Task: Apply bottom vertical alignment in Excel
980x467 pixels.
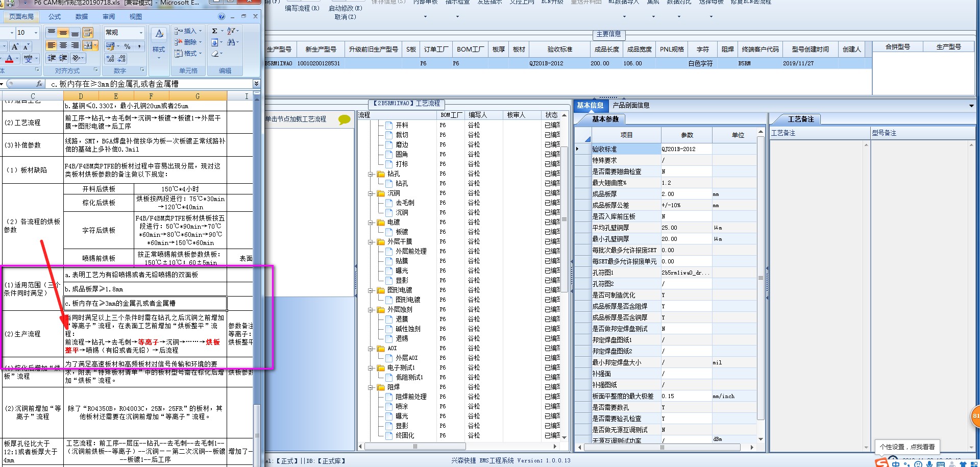Action: (x=75, y=33)
